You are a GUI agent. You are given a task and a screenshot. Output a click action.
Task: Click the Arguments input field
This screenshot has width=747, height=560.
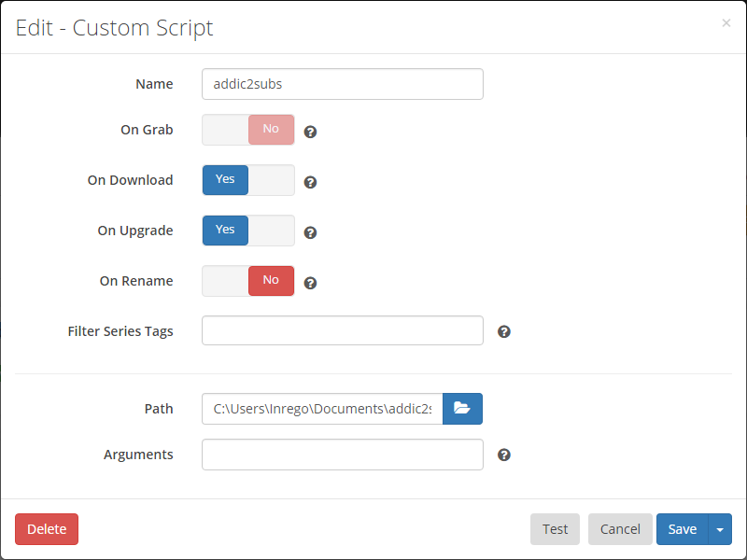tap(342, 455)
